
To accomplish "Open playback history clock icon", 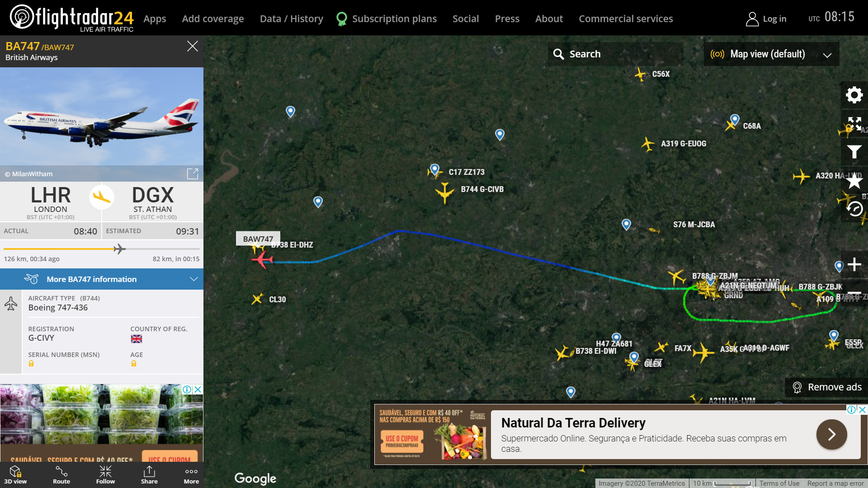I will (x=854, y=209).
